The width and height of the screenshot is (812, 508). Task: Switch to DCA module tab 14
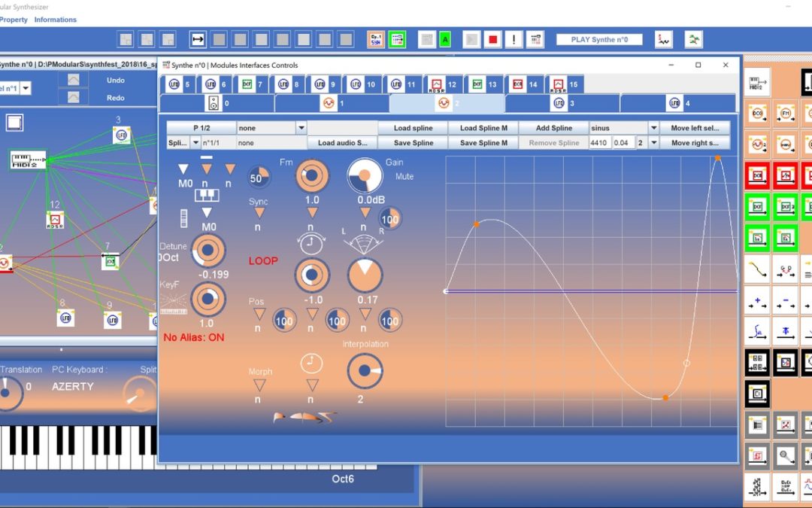[x=524, y=84]
